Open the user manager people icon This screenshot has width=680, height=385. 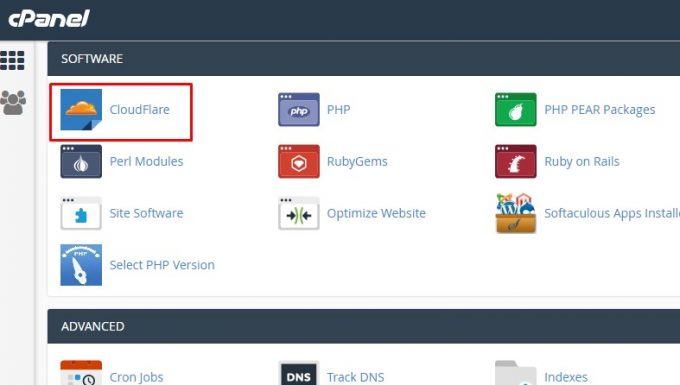(13, 103)
